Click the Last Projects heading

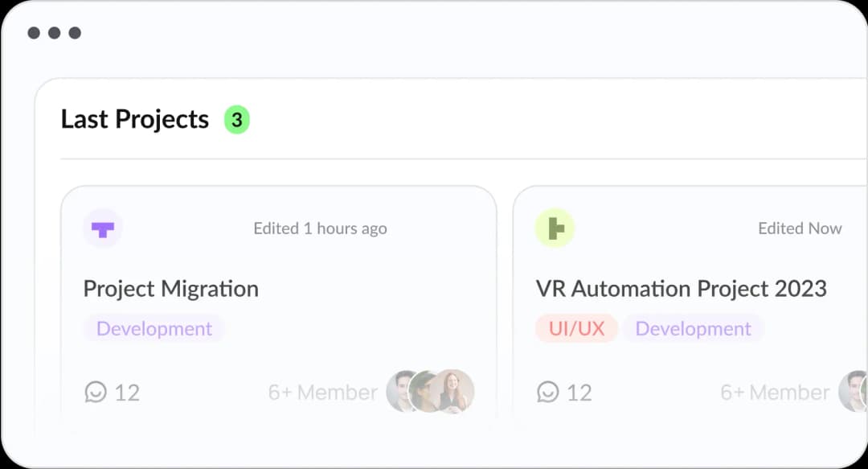(134, 119)
